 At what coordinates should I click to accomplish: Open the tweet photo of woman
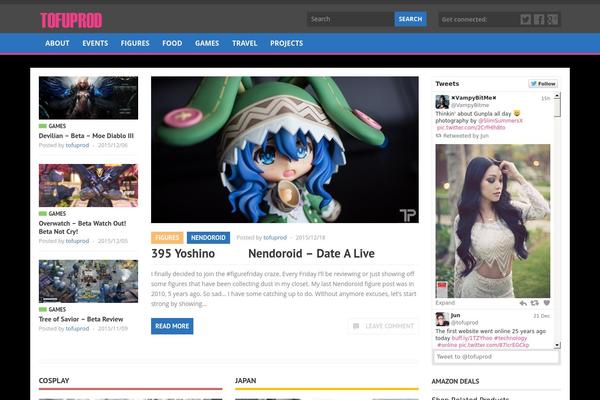(x=493, y=221)
